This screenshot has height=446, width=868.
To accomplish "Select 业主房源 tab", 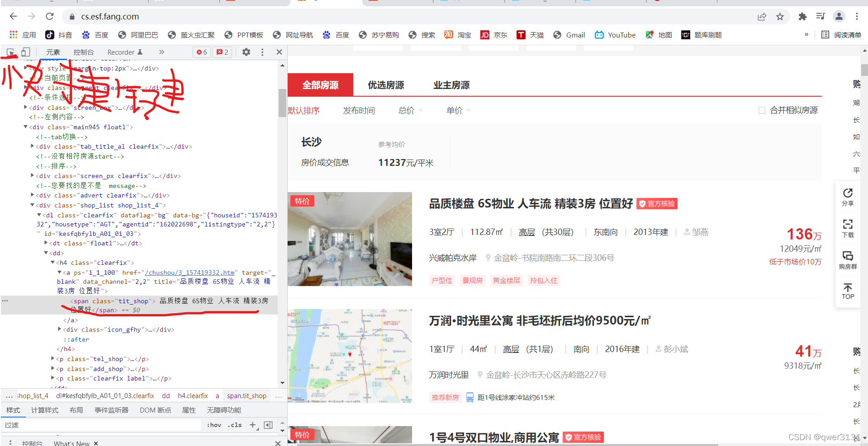I will [x=451, y=85].
